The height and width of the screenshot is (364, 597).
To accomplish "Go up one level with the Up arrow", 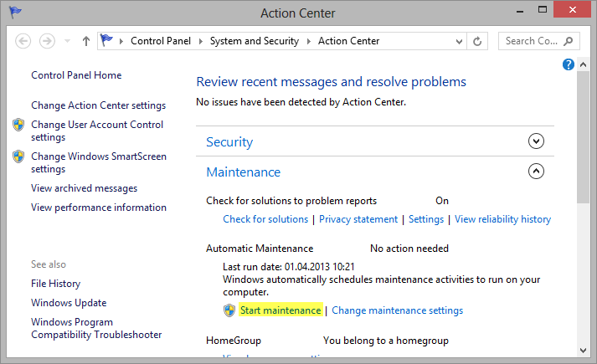I will click(x=86, y=41).
